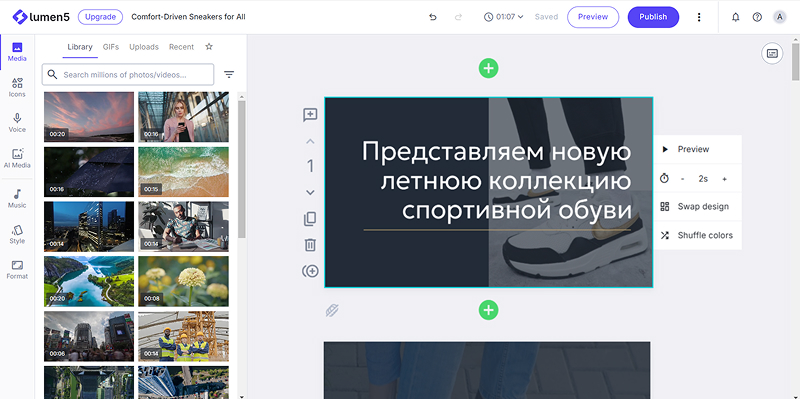Image resolution: width=800 pixels, height=399 pixels.
Task: Click the main canvas vertical scrollbar
Action: click(795, 61)
